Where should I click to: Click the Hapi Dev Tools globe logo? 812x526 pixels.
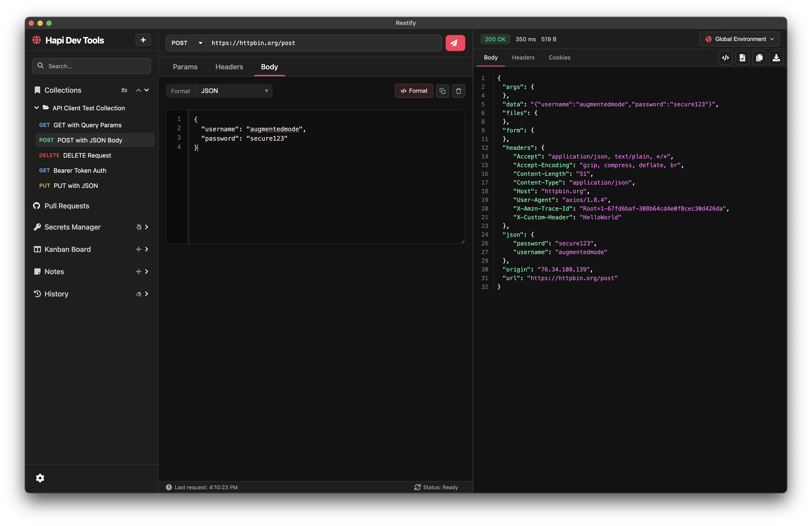click(37, 40)
